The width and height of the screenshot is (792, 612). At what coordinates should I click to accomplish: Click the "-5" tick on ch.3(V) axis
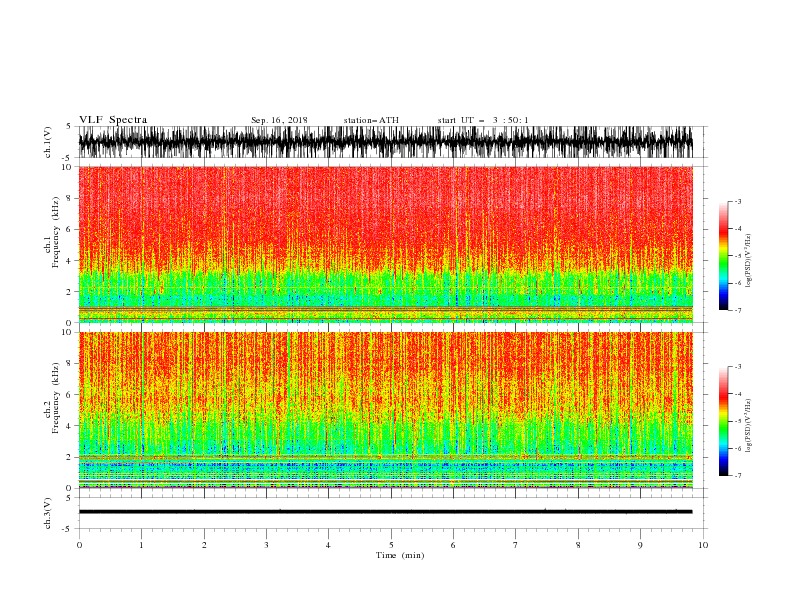(x=67, y=529)
